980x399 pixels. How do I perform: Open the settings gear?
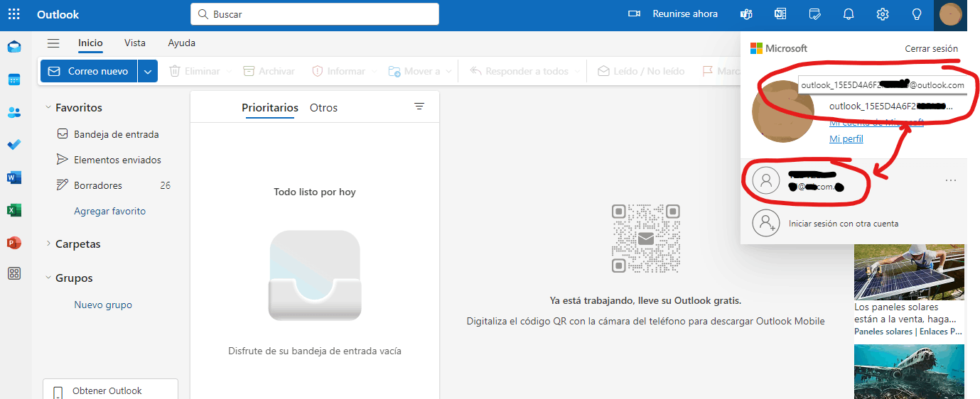(x=883, y=14)
